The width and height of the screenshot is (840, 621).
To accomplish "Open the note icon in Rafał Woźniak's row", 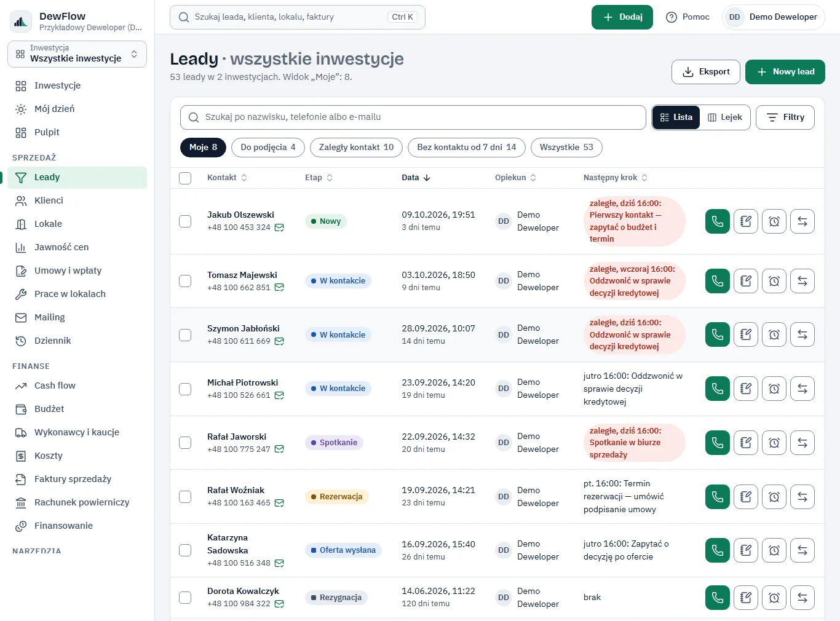I will 746,496.
